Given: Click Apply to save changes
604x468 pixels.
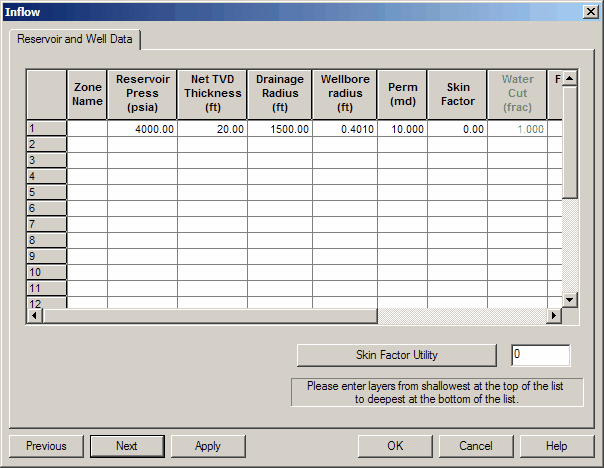Looking at the screenshot, I should (x=208, y=446).
